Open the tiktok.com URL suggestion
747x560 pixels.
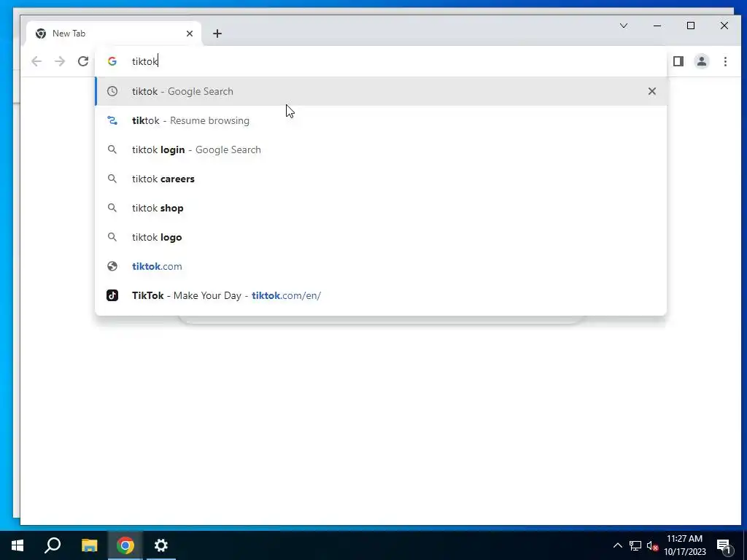381,266
